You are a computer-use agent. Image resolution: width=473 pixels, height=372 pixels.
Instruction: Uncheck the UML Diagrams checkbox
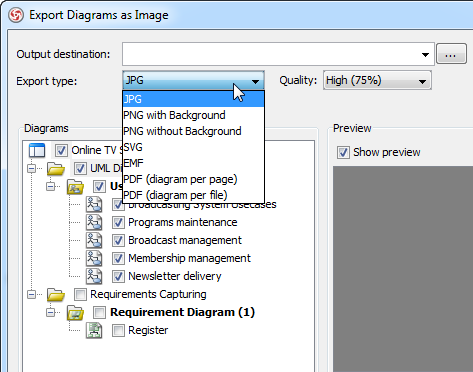pos(80,168)
